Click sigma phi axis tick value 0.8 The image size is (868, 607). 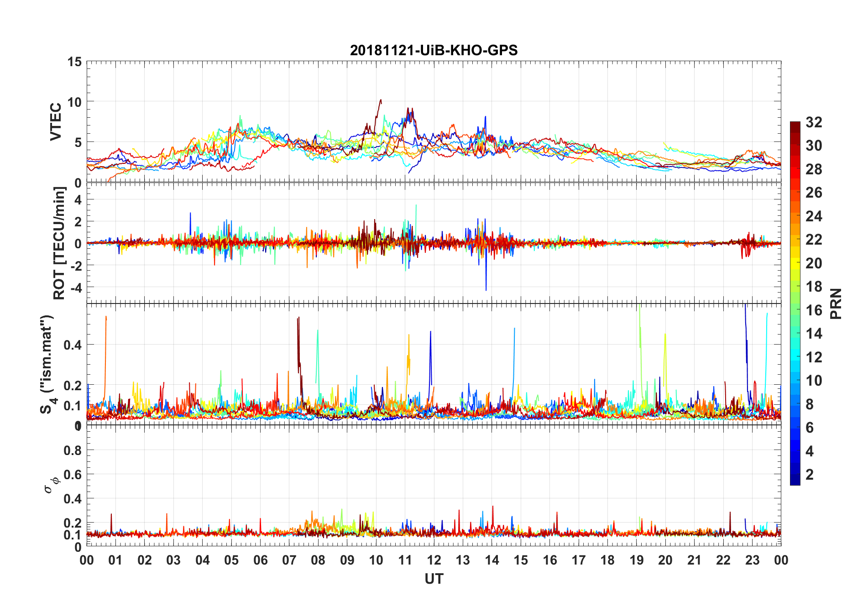73,450
